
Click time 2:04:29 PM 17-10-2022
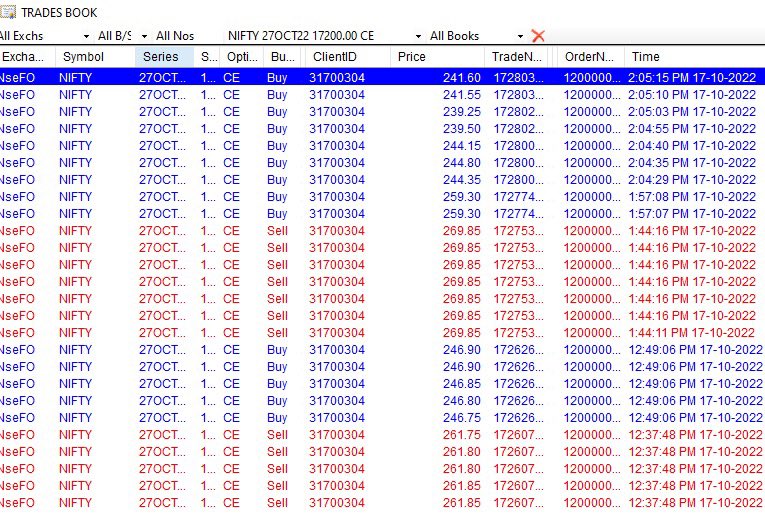[692, 180]
